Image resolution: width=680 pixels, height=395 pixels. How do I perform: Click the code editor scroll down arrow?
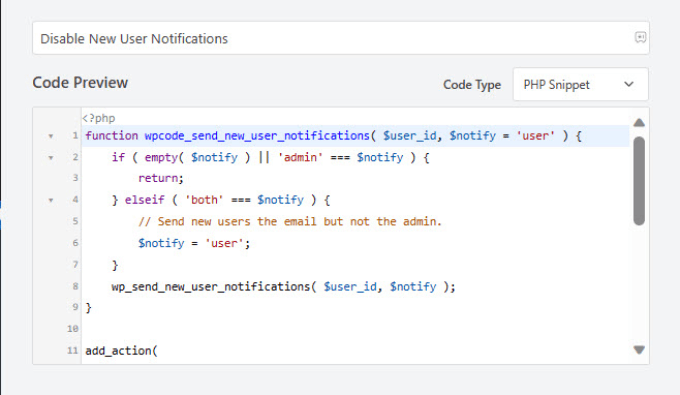pos(639,349)
